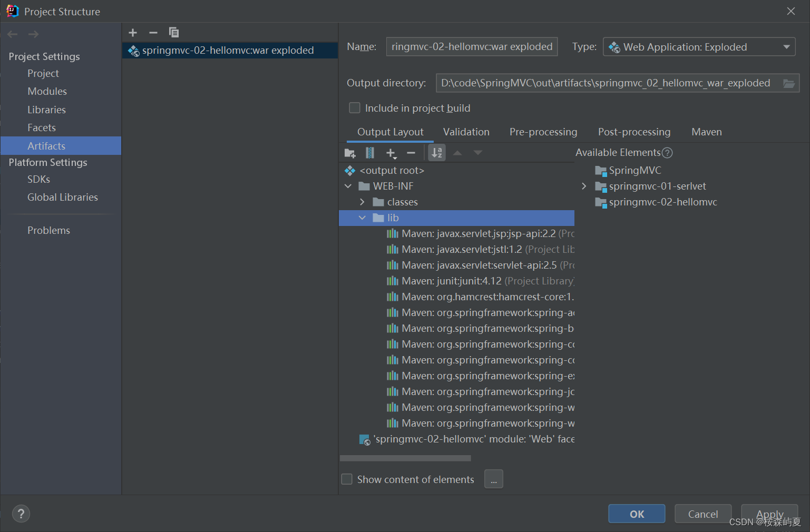Add a new artifact with plus icon
This screenshot has height=532, width=810.
[x=133, y=33]
